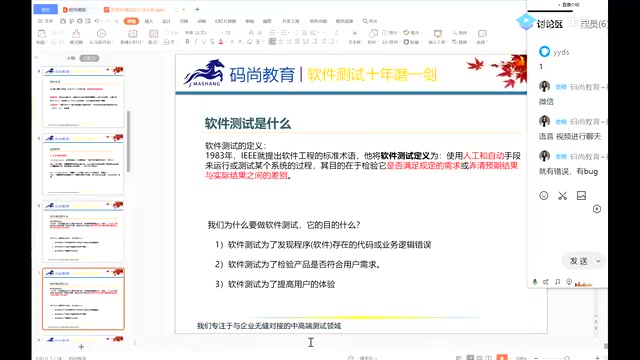Switch to the highlighted Home ribbon tab
Image resolution: width=640 pixels, height=360 pixels.
[131, 21]
